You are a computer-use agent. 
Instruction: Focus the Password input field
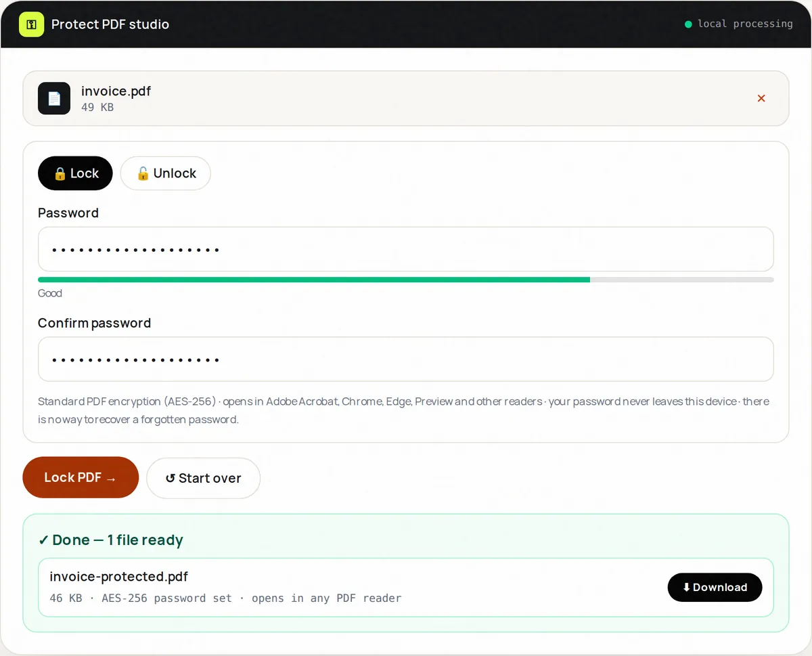coord(406,249)
